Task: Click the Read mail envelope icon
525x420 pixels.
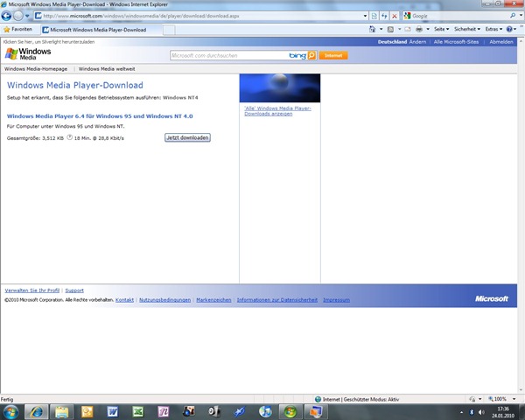Action: 408,29
